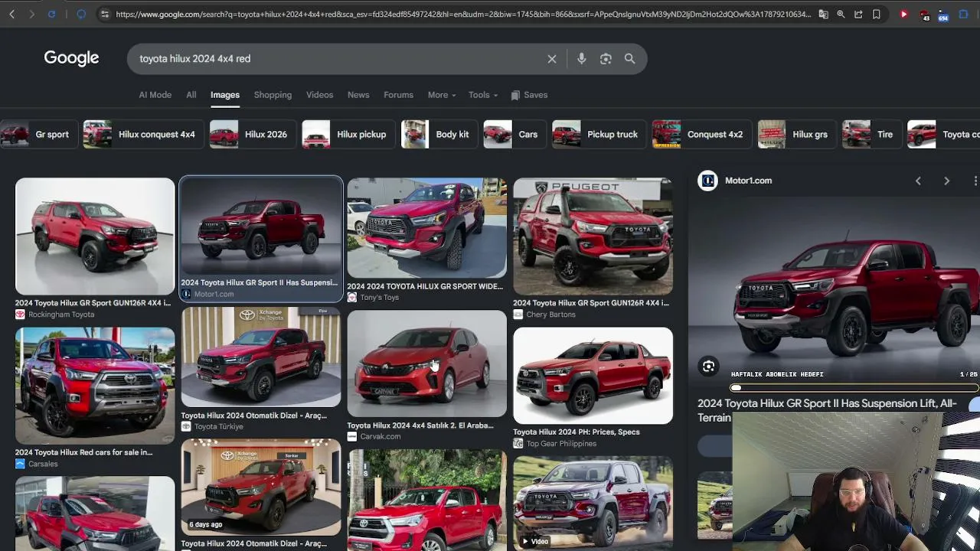The image size is (980, 551).
Task: Filter by the Gr sport chip
Action: [x=38, y=135]
